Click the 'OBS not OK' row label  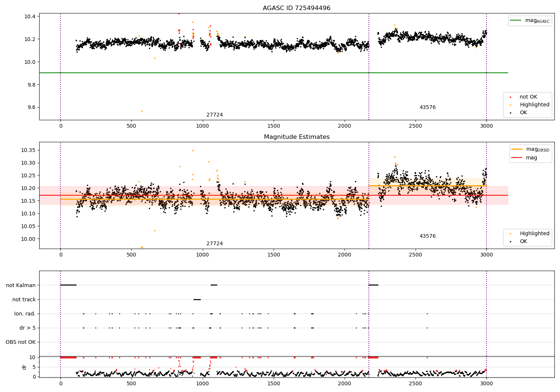pos(21,342)
